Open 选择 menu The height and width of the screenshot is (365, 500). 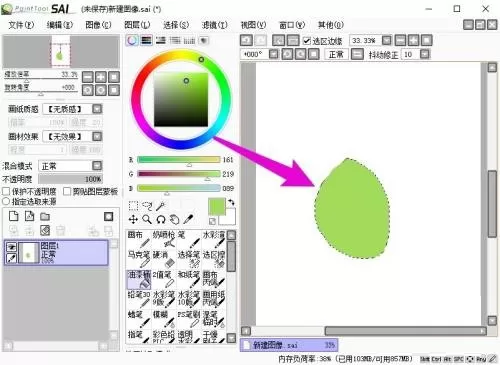click(x=176, y=25)
